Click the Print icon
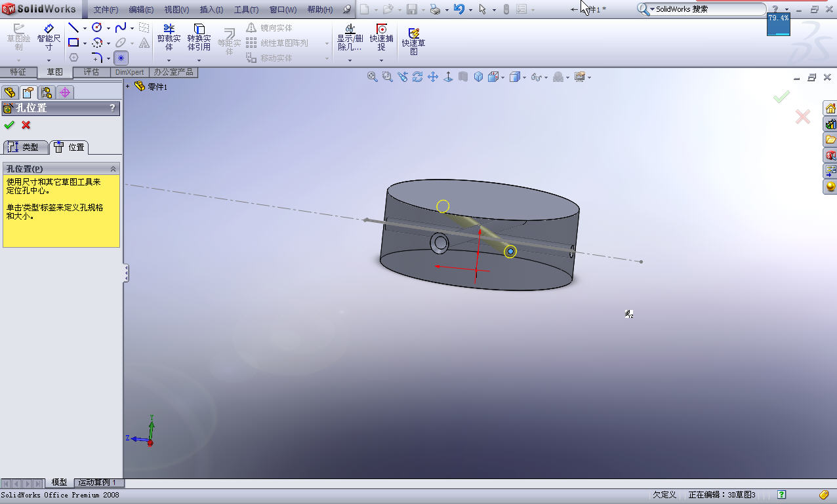The image size is (837, 504). pyautogui.click(x=435, y=9)
